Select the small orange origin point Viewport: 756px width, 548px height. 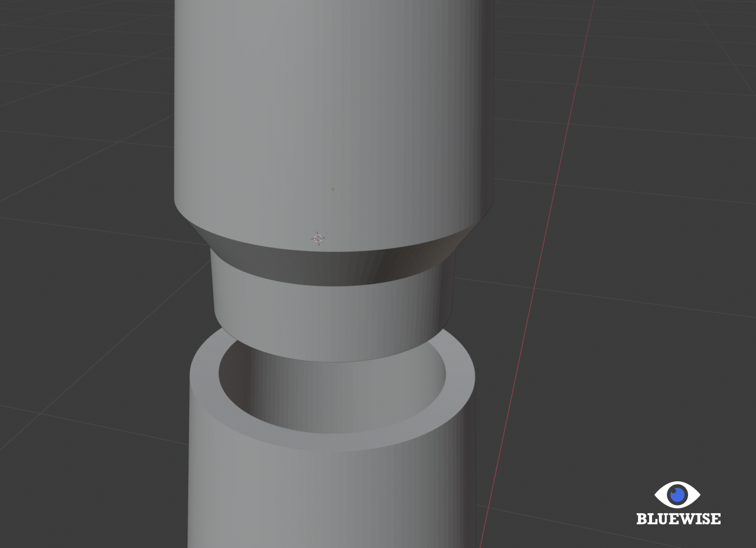tap(333, 190)
